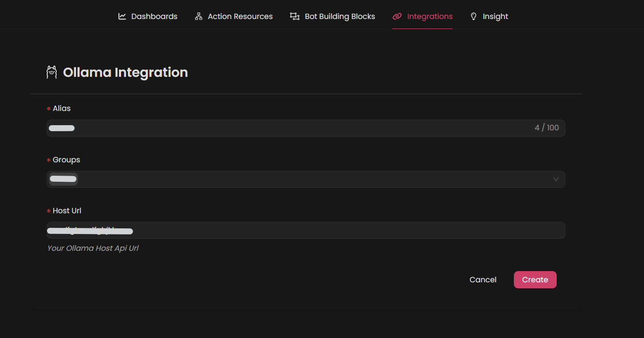Open the Insight tab
This screenshot has height=338, width=644.
pos(489,16)
